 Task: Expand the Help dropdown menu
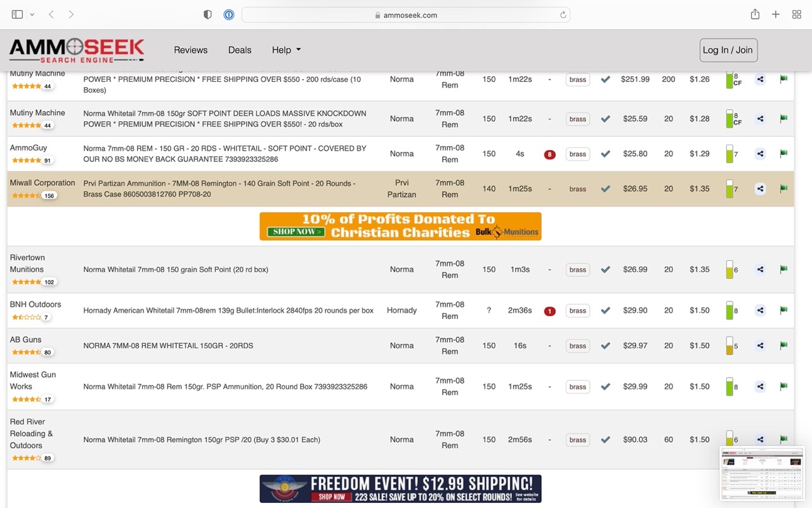[286, 50]
